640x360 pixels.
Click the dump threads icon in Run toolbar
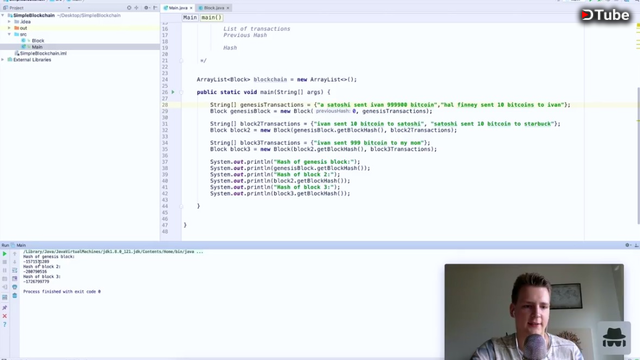coord(5,279)
